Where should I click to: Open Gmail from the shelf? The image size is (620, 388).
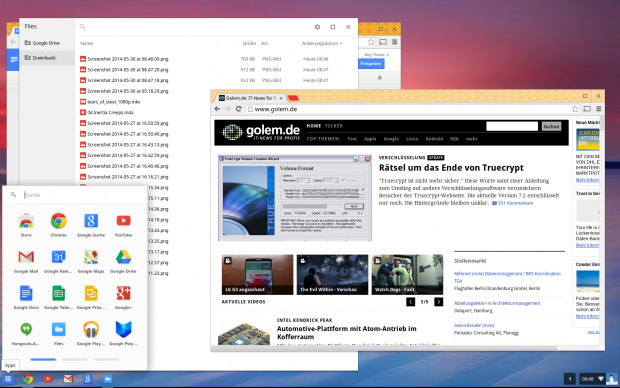[x=68, y=379]
